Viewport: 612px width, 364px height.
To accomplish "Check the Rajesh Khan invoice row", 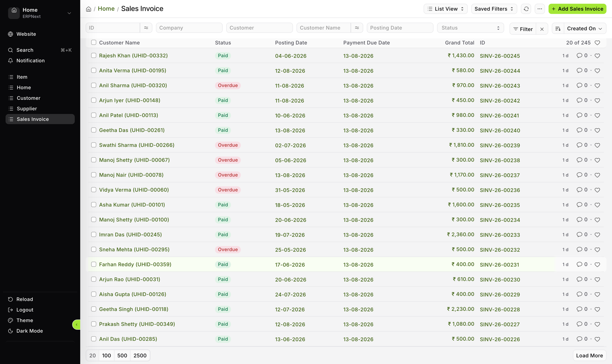I will 94,56.
